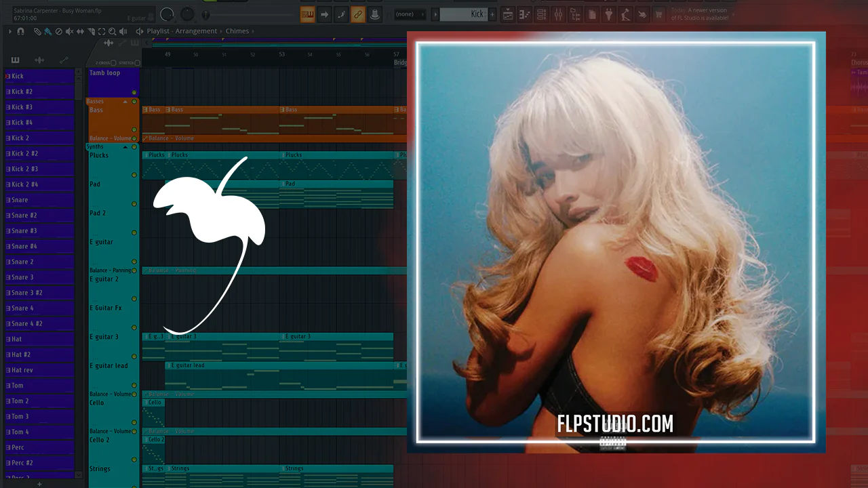Mute the E Guitar Fx track
This screenshot has height=488, width=868.
(x=134, y=327)
